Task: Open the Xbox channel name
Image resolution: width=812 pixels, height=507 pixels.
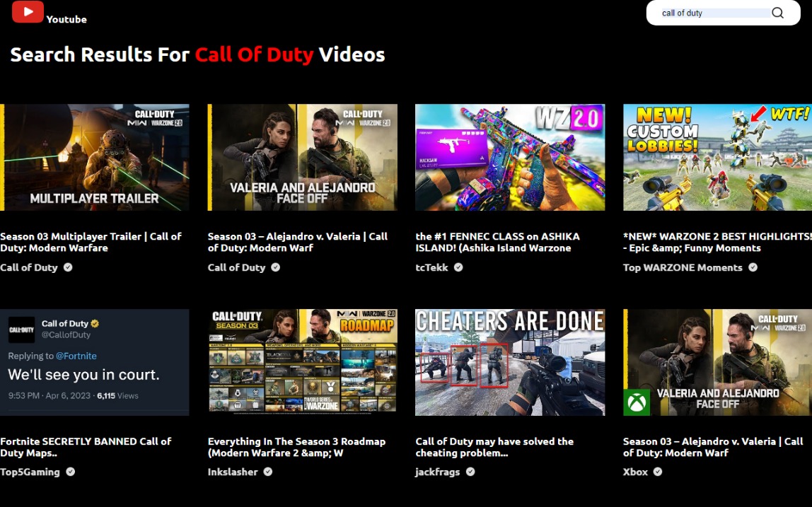Action: pos(635,472)
